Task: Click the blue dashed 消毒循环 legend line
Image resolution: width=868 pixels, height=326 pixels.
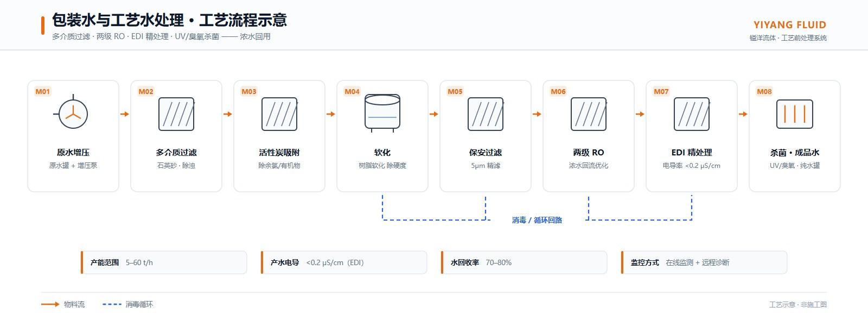Action: coord(112,304)
